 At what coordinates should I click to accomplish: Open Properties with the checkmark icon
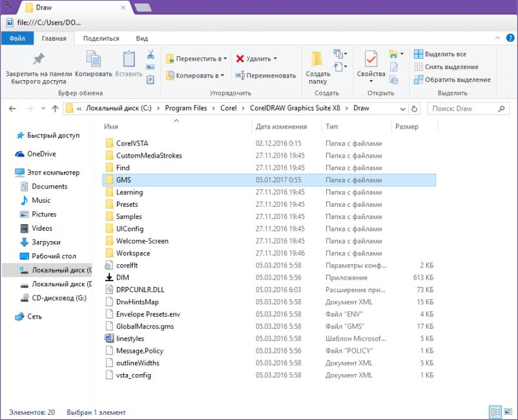(371, 60)
